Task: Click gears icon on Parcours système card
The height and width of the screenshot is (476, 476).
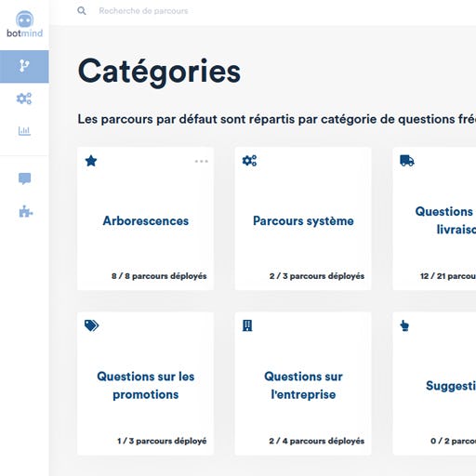Action: (249, 161)
